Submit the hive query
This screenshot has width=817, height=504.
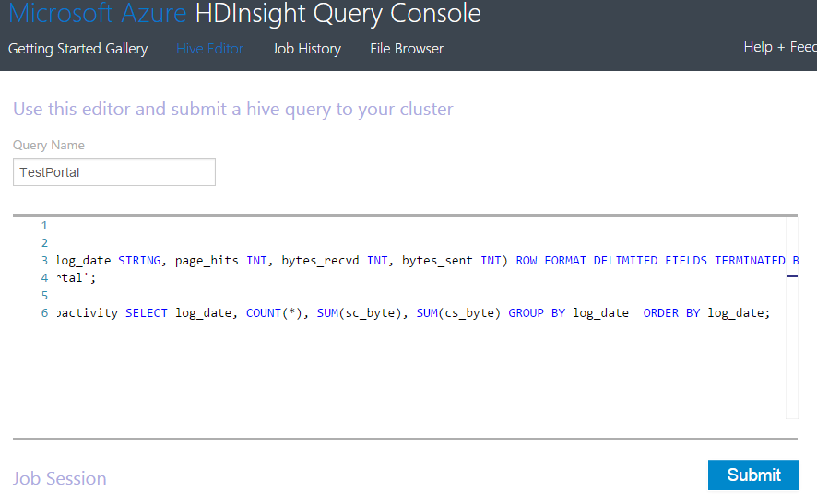pos(753,475)
